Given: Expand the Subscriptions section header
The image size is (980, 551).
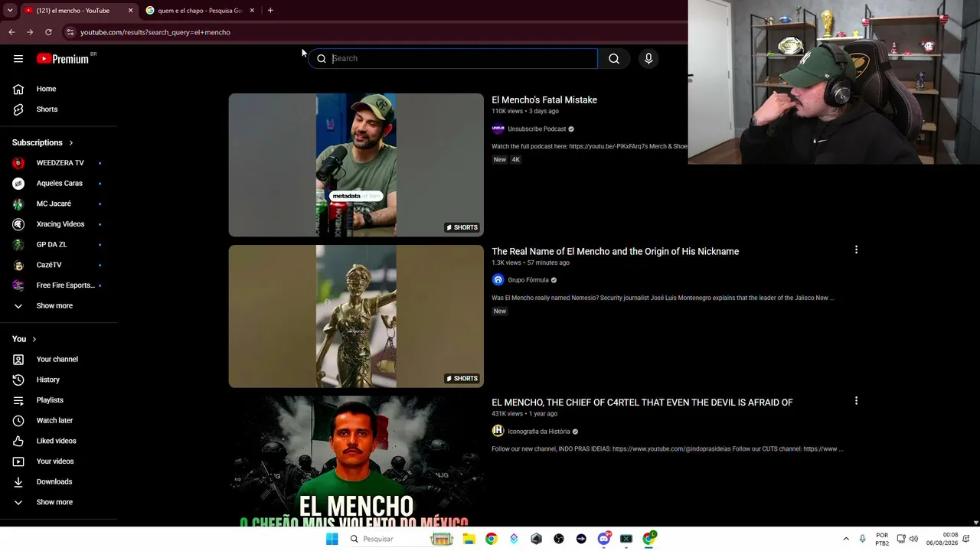Looking at the screenshot, I should click(43, 142).
